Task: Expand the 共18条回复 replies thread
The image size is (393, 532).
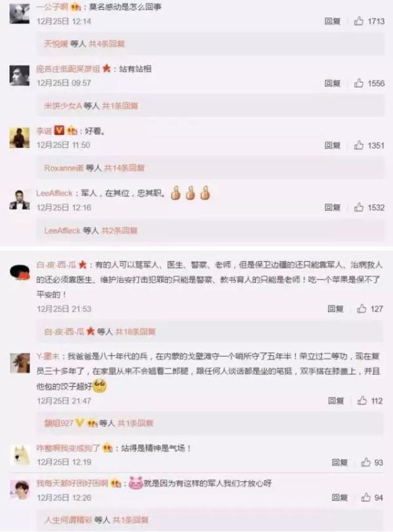Action: point(135,332)
